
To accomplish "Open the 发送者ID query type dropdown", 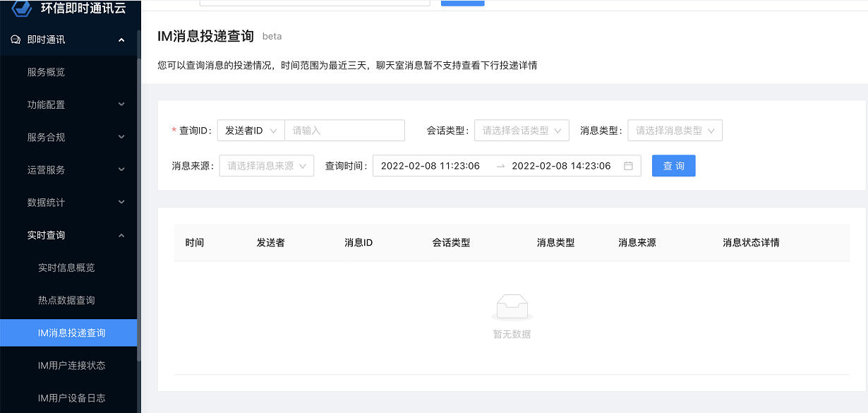I will coord(251,131).
